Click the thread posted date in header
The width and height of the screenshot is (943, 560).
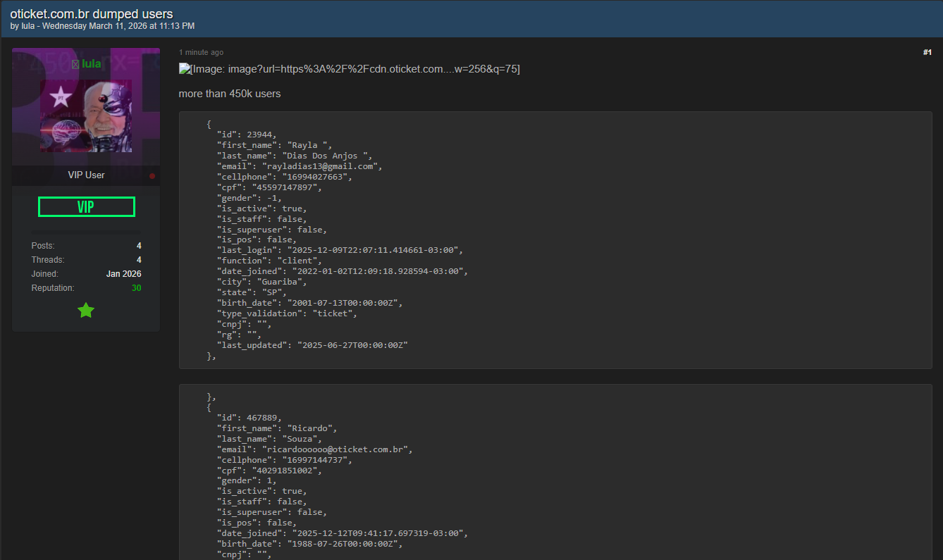[118, 26]
